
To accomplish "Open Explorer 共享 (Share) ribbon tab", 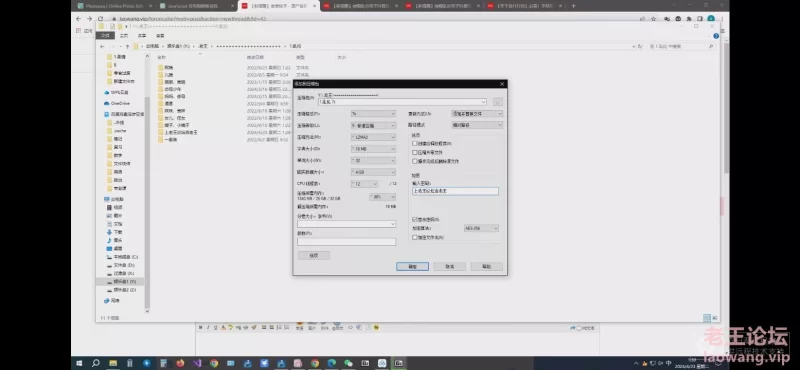I will point(142,36).
